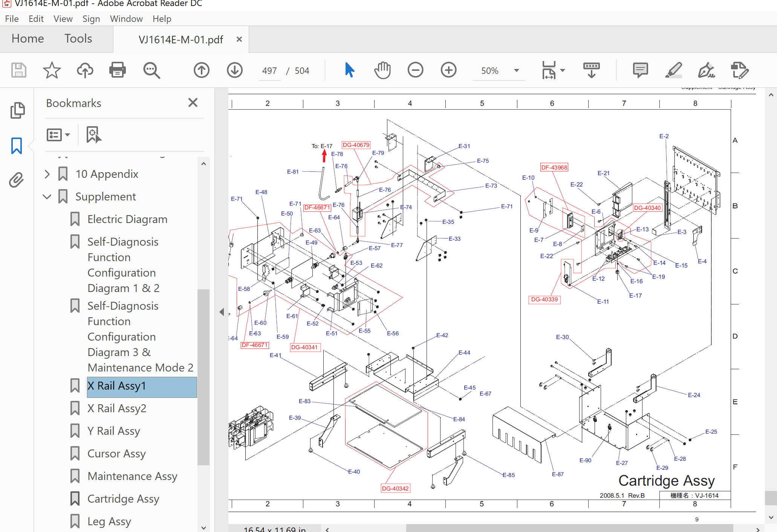Click the Save file icon

tap(18, 70)
